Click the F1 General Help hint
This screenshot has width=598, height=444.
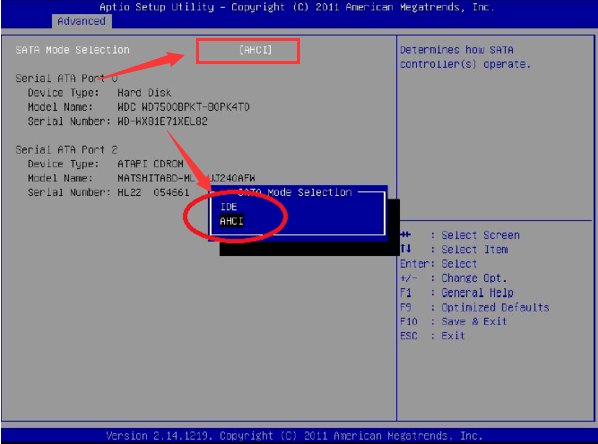coord(457,293)
